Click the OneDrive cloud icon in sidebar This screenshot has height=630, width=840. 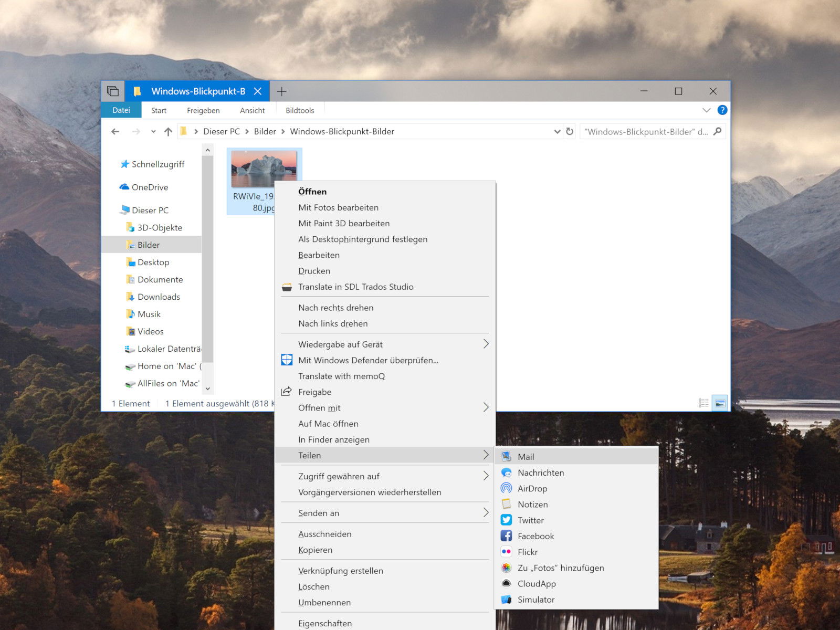(x=124, y=187)
